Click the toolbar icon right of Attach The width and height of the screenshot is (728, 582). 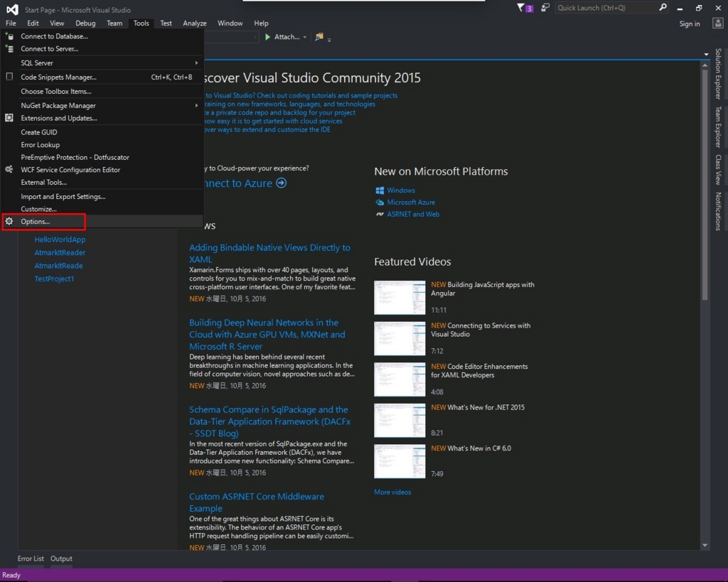click(x=319, y=37)
